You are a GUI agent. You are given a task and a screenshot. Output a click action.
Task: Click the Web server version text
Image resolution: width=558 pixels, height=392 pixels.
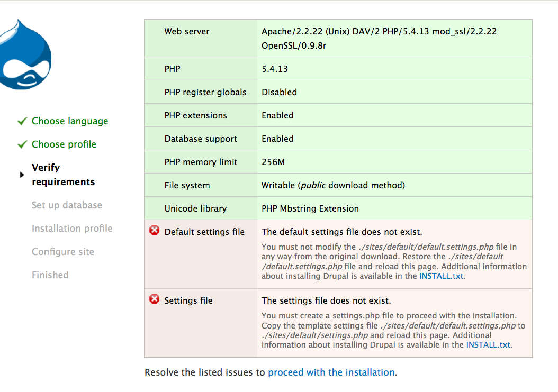click(x=379, y=39)
